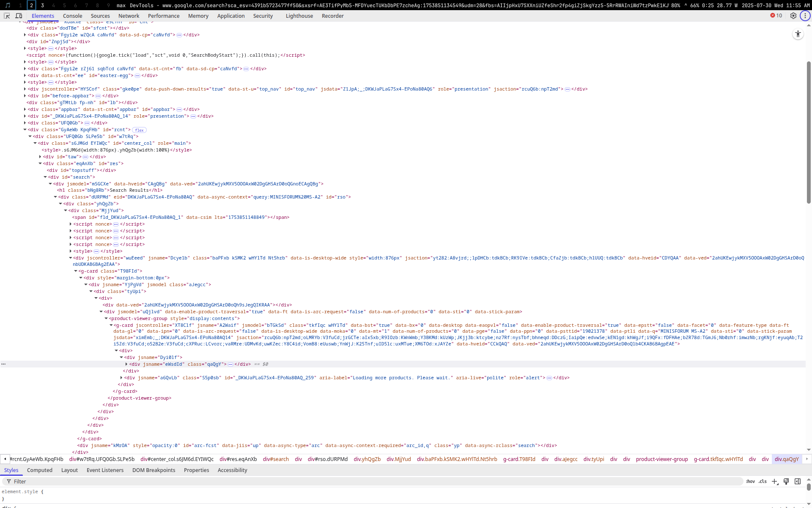Expand the div jsname="a6QvLb" loading alert node
The height and width of the screenshot is (508, 812).
coord(121,378)
